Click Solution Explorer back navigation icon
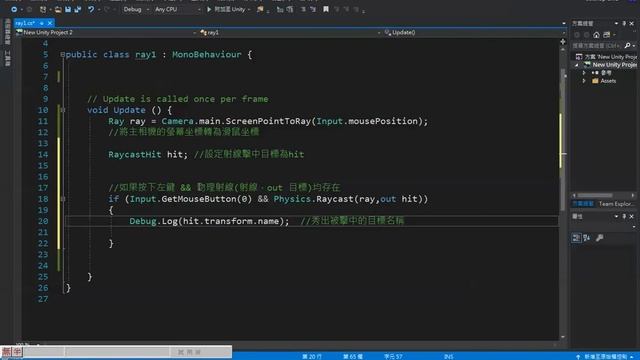The width and height of the screenshot is (640, 360). point(577,35)
